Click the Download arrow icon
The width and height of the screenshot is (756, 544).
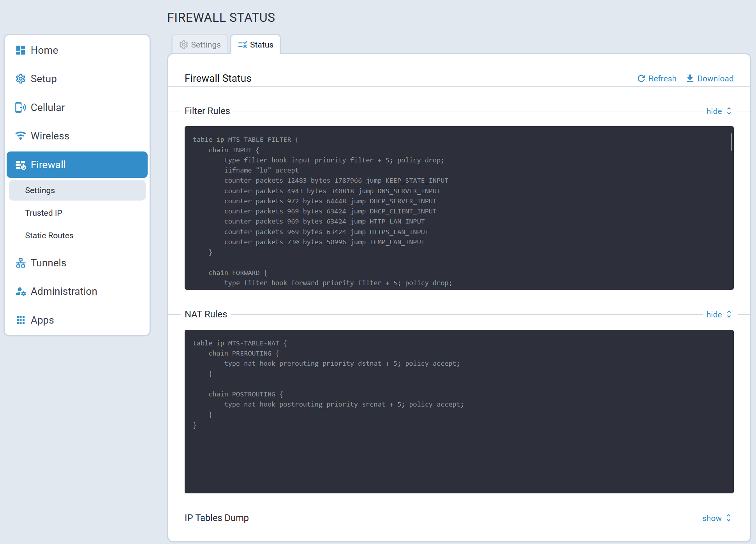[690, 78]
